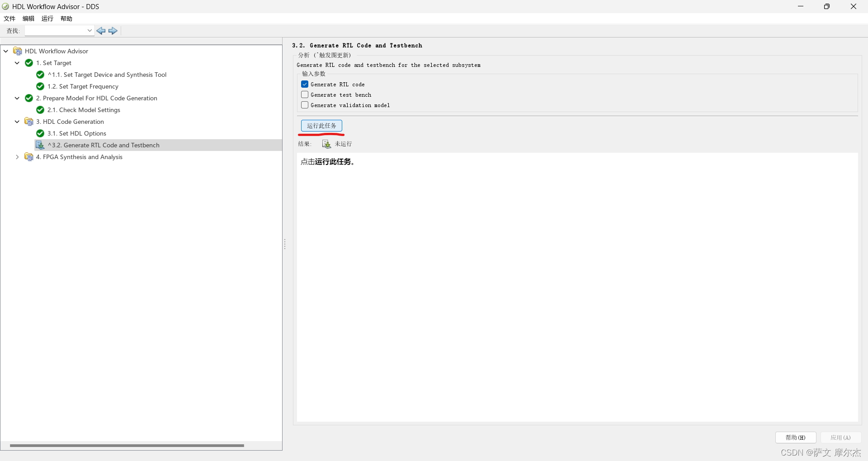The width and height of the screenshot is (868, 461).
Task: Click the HDL Workflow Advisor root folder icon
Action: pyautogui.click(x=18, y=51)
